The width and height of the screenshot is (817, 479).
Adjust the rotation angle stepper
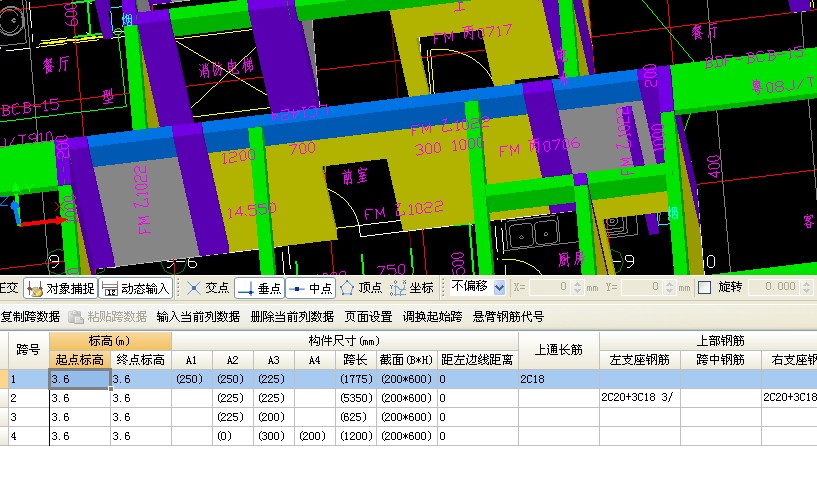coord(807,287)
